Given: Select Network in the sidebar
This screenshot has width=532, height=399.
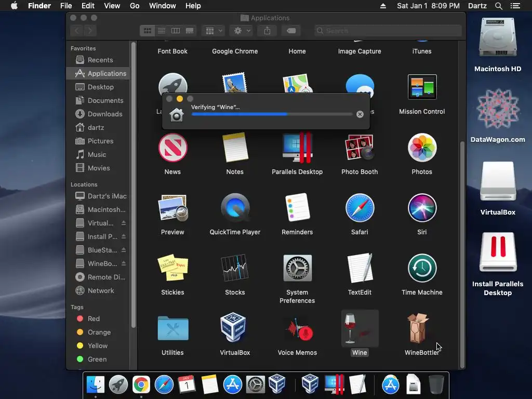Looking at the screenshot, I should [98, 291].
